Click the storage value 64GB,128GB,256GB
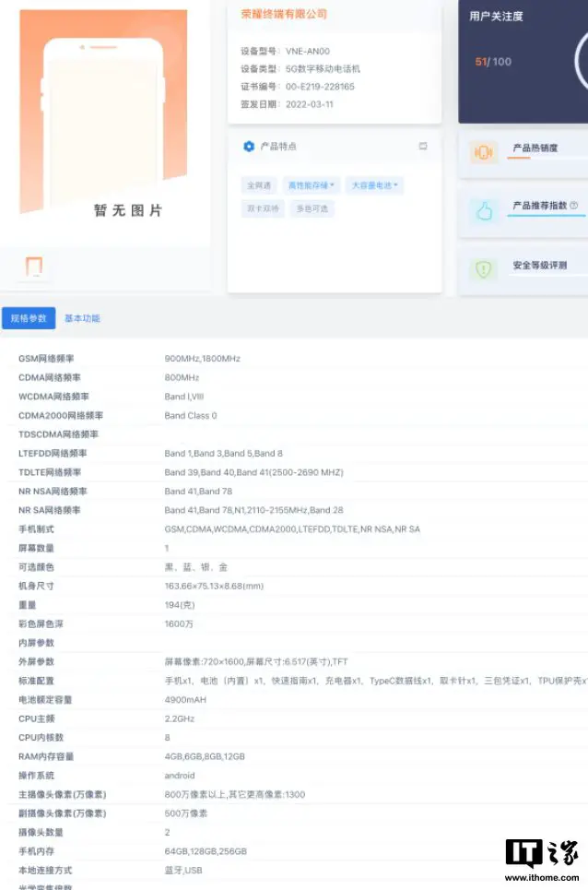The width and height of the screenshot is (588, 890). click(206, 851)
